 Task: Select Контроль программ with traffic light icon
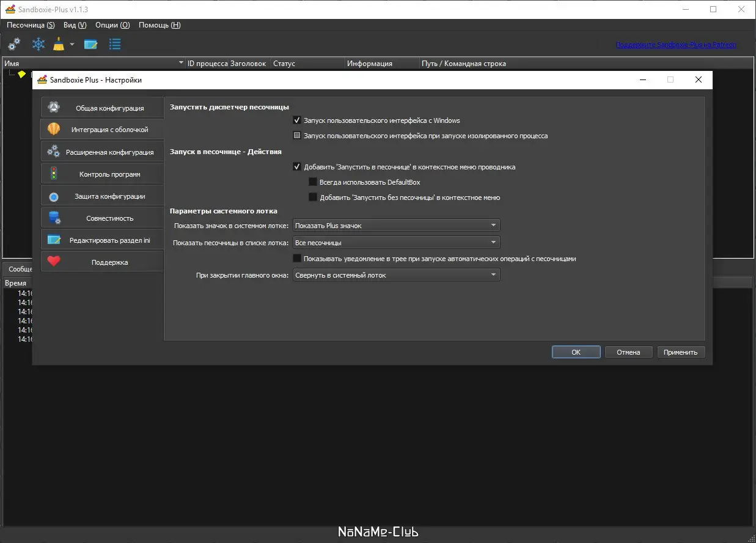[x=102, y=174]
